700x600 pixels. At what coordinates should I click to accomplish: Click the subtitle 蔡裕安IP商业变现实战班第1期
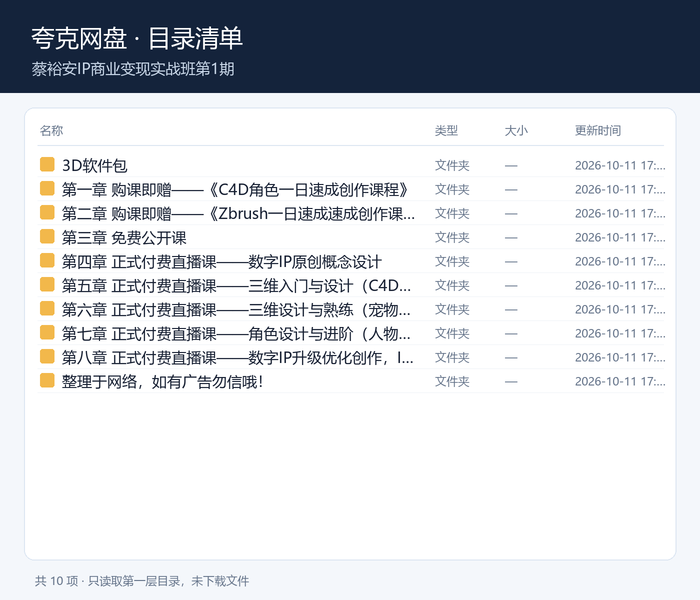pyautogui.click(x=133, y=68)
